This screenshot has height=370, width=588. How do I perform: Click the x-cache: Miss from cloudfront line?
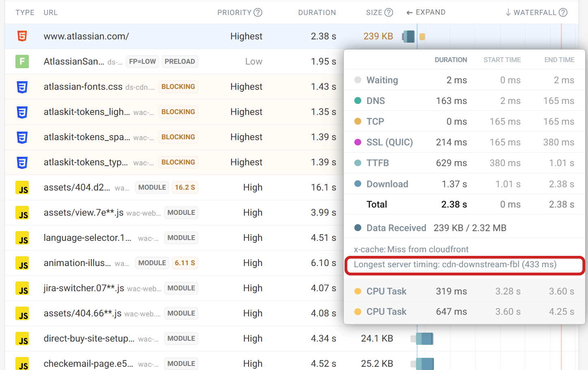click(x=411, y=249)
